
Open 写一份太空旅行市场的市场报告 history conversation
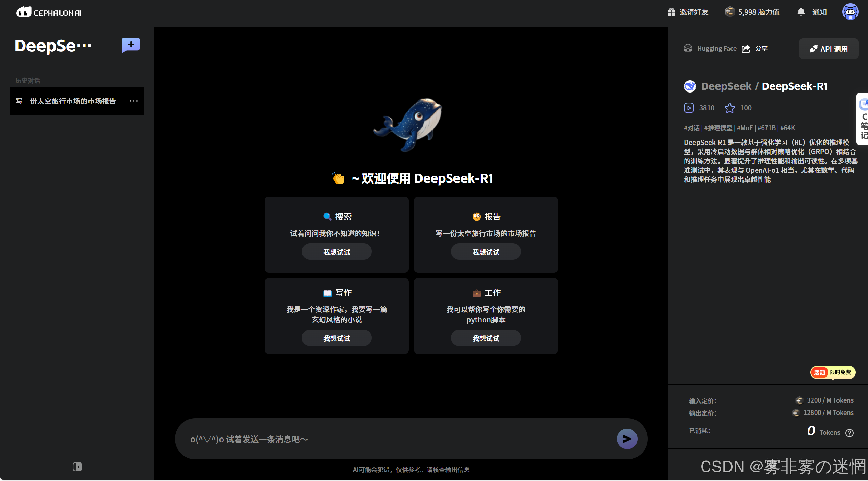point(66,101)
